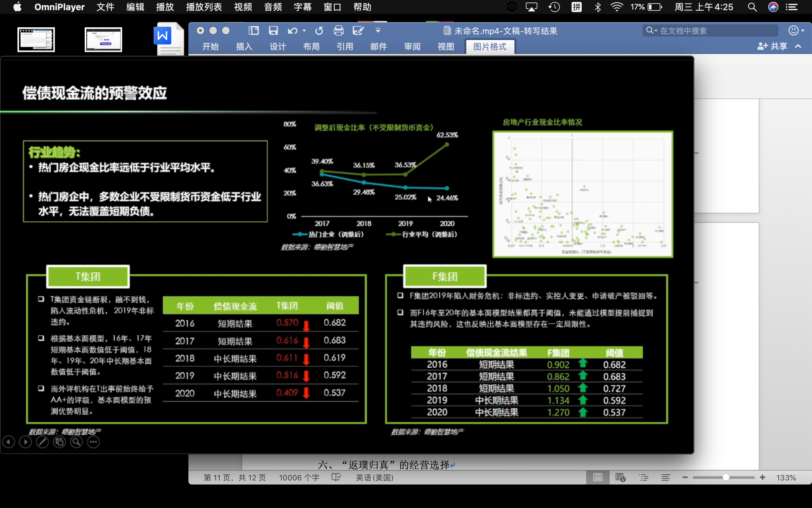Click the Pinyin input method icon
This screenshot has width=812, height=508.
coord(576,7)
